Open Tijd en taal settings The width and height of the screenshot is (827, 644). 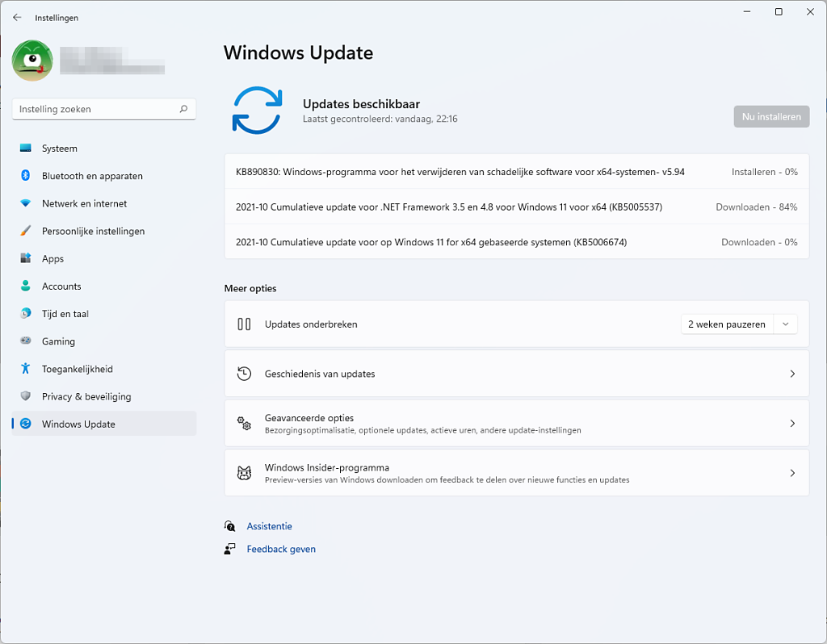tap(104, 314)
